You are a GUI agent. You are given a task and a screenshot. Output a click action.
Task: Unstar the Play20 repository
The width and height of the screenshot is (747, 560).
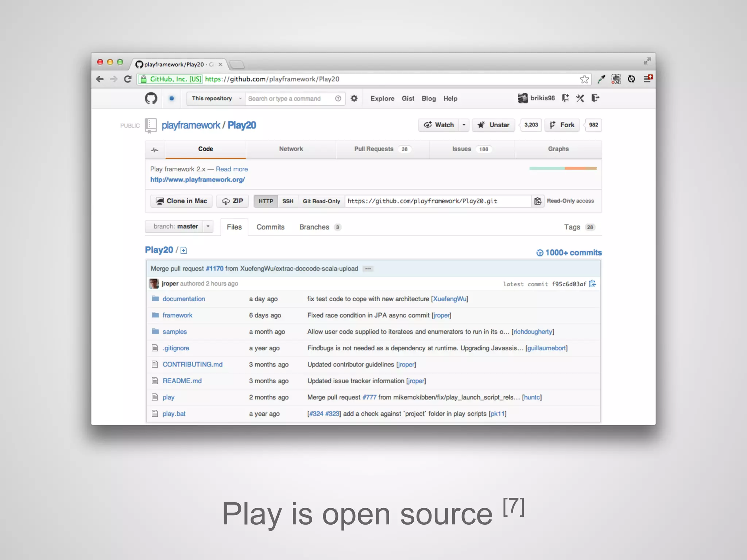[x=494, y=125]
